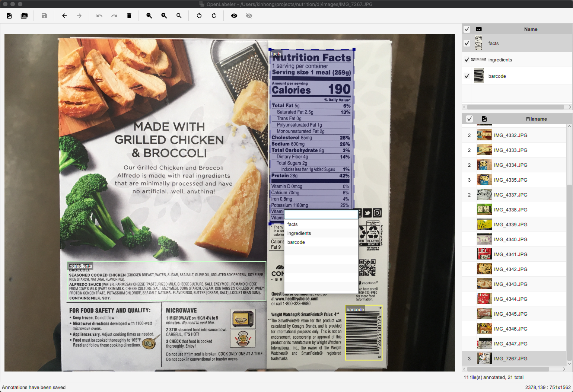Click the image icon in the Name header
The image size is (573, 392).
click(x=479, y=29)
